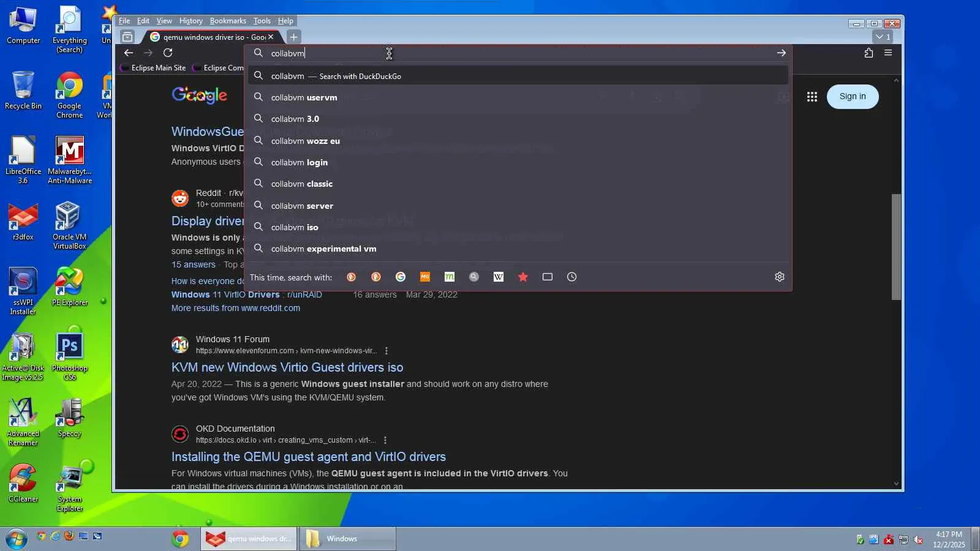
Task: Open a new tab with the plus button
Action: 293,37
